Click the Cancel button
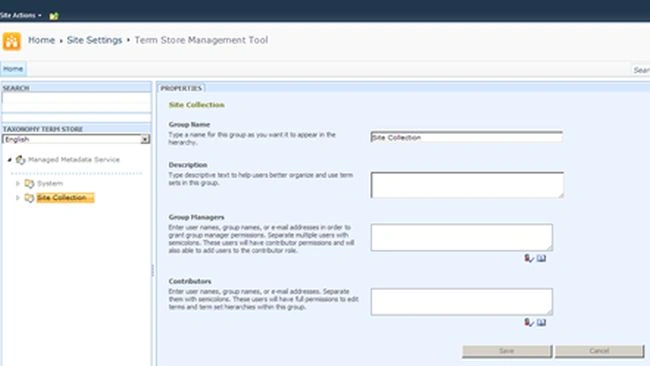This screenshot has width=650, height=366. [x=599, y=351]
